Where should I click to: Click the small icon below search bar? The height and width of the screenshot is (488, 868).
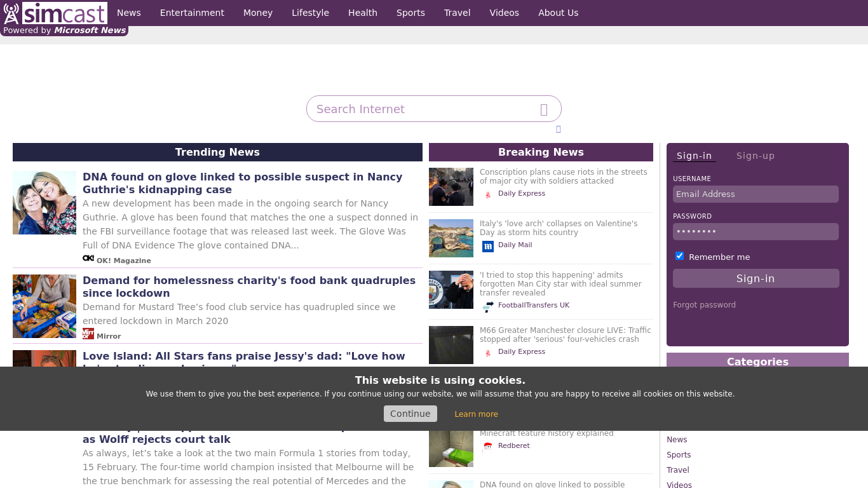click(559, 129)
